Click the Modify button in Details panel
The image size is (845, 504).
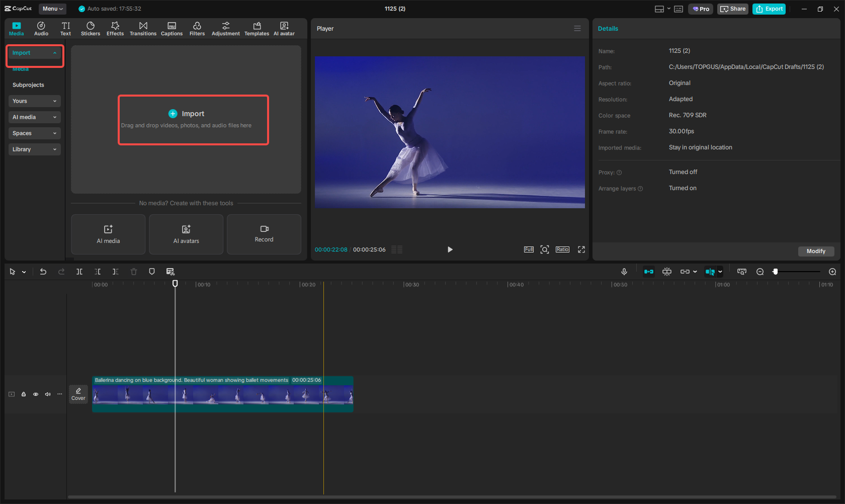pos(816,251)
